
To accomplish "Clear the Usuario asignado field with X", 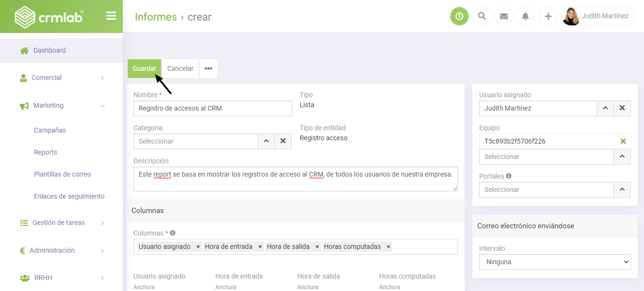I will pyautogui.click(x=622, y=108).
